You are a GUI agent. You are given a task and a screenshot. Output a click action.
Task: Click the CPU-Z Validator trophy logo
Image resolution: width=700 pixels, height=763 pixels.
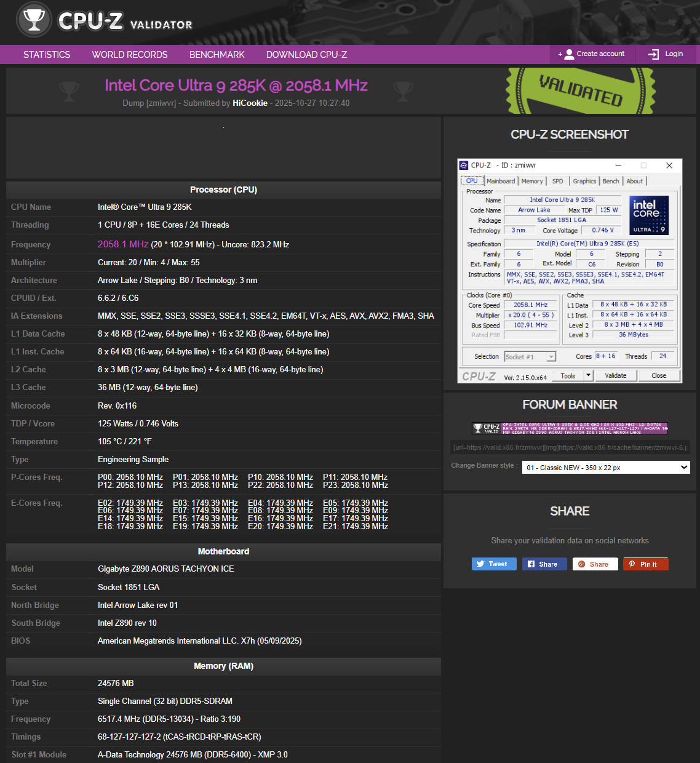34,20
